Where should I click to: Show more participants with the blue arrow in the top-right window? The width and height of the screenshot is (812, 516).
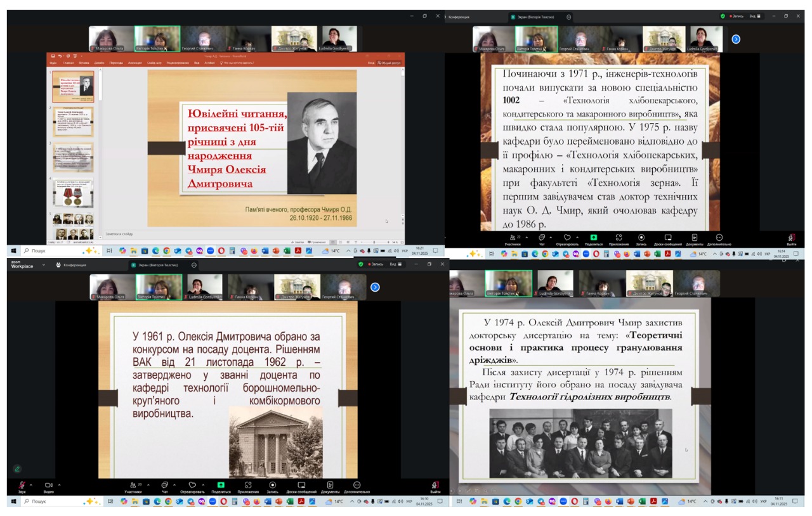click(x=736, y=39)
